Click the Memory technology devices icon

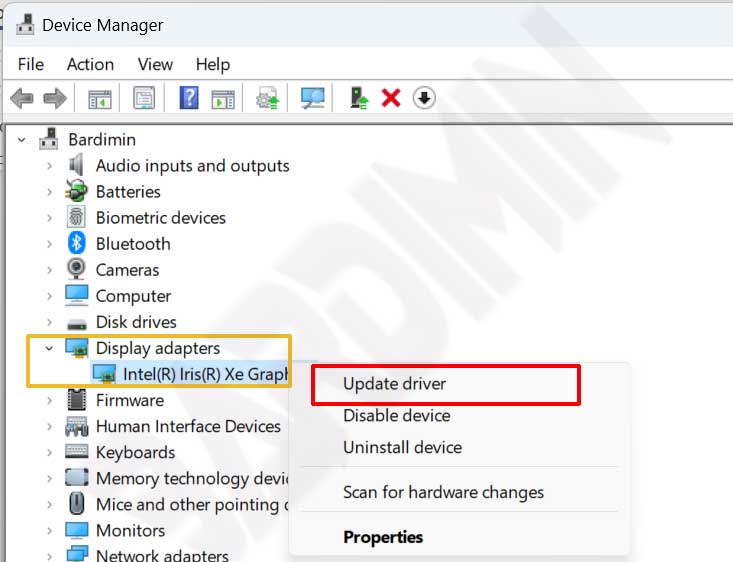[77, 478]
